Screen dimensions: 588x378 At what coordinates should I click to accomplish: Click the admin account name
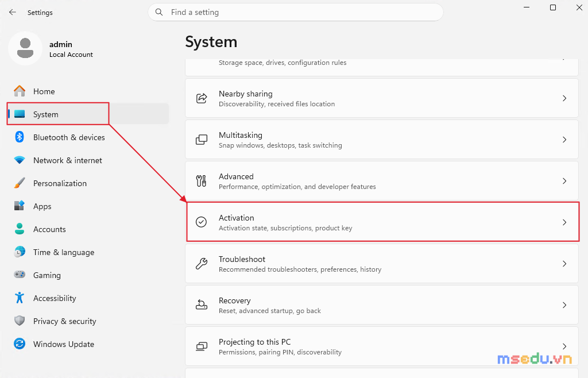pos(61,44)
